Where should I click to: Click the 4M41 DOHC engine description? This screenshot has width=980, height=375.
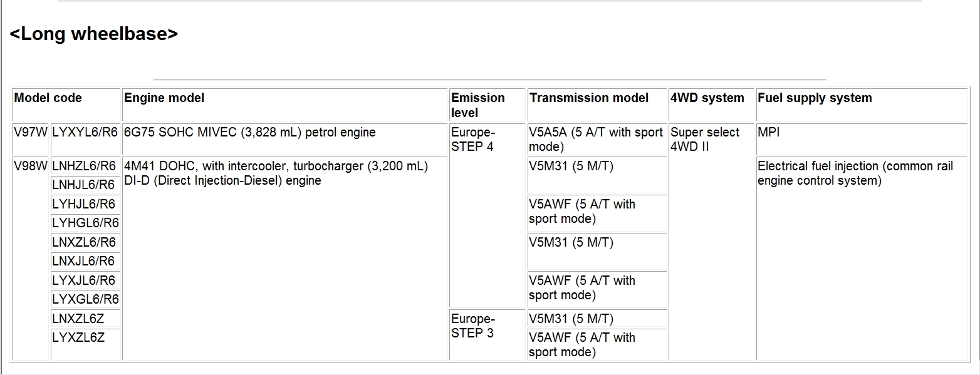[276, 173]
